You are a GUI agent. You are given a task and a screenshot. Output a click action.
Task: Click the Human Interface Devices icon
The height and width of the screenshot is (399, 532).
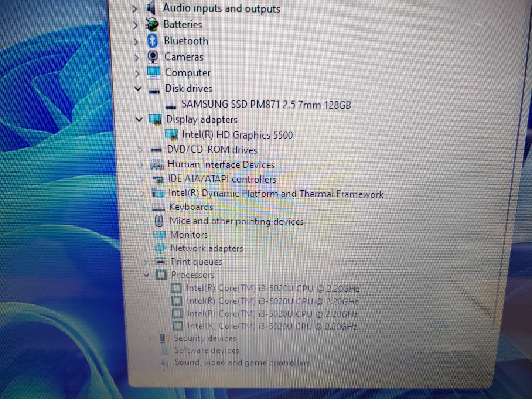click(157, 165)
